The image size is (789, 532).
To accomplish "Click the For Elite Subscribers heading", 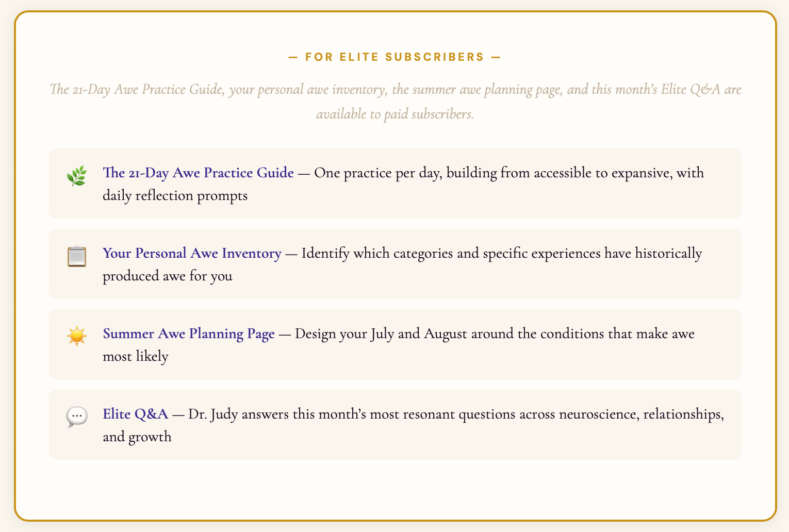I will point(395,57).
